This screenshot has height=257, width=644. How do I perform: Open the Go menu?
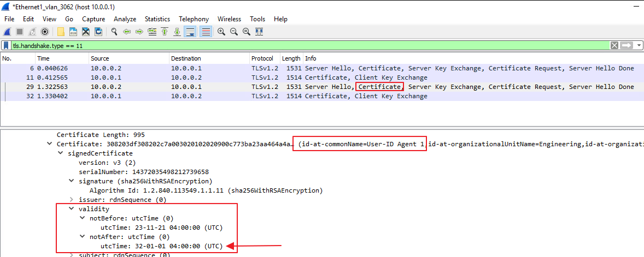click(69, 19)
